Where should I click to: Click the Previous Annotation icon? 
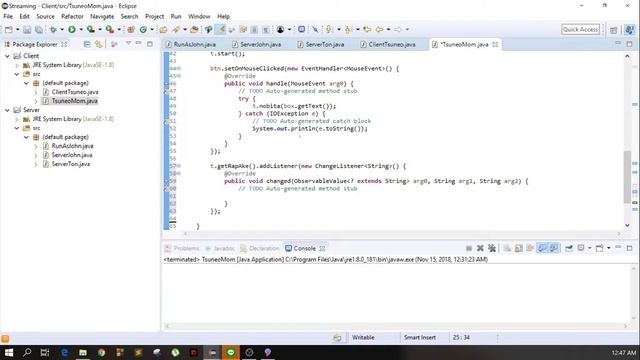(x=348, y=29)
